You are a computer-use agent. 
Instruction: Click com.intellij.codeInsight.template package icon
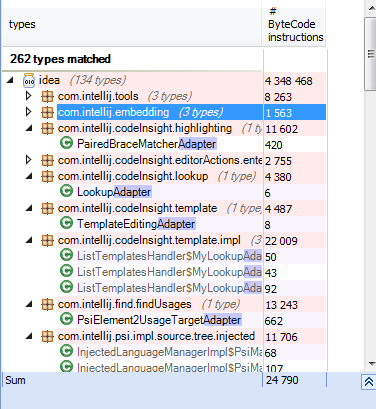click(x=47, y=209)
